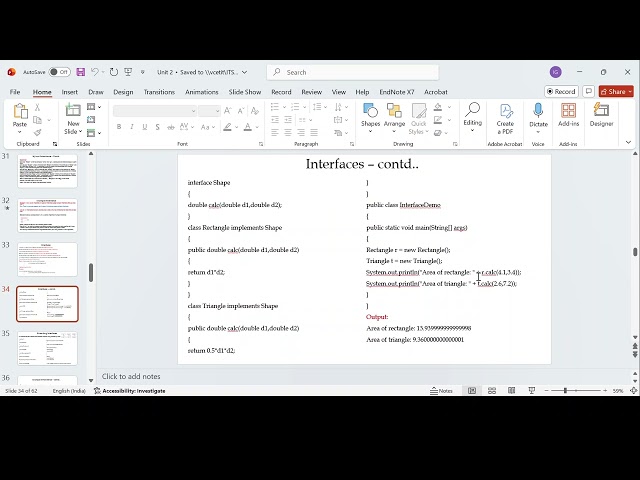The width and height of the screenshot is (640, 480).
Task: Fit slide to current window icon
Action: [633, 391]
